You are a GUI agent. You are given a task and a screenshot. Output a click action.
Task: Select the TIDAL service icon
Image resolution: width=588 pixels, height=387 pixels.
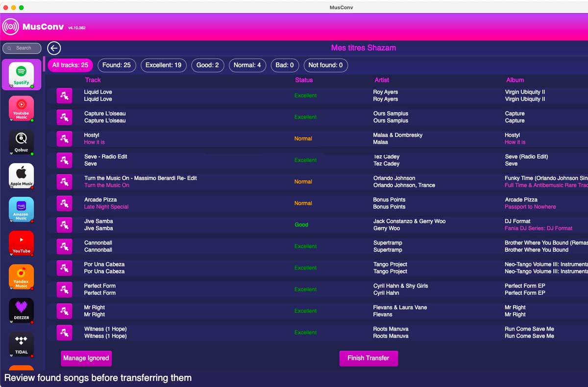tap(21, 345)
